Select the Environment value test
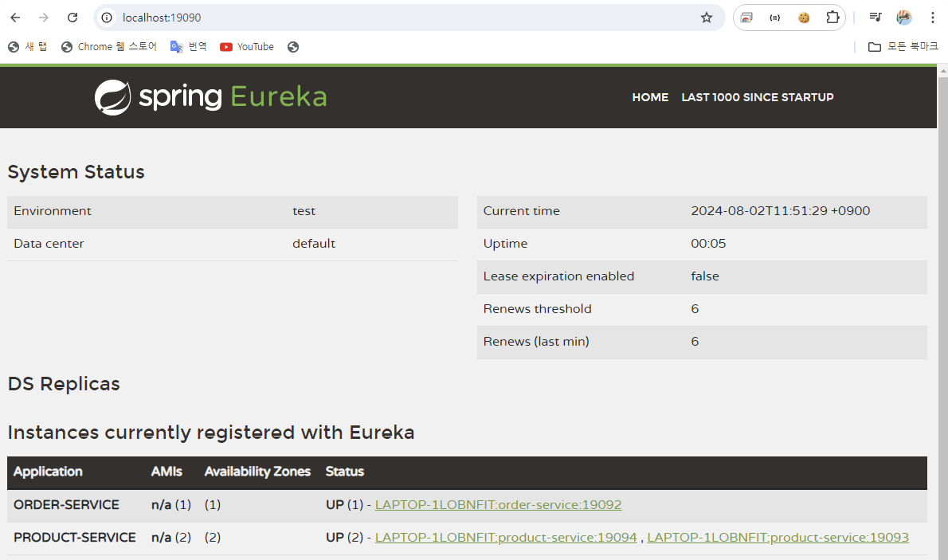 coord(304,211)
